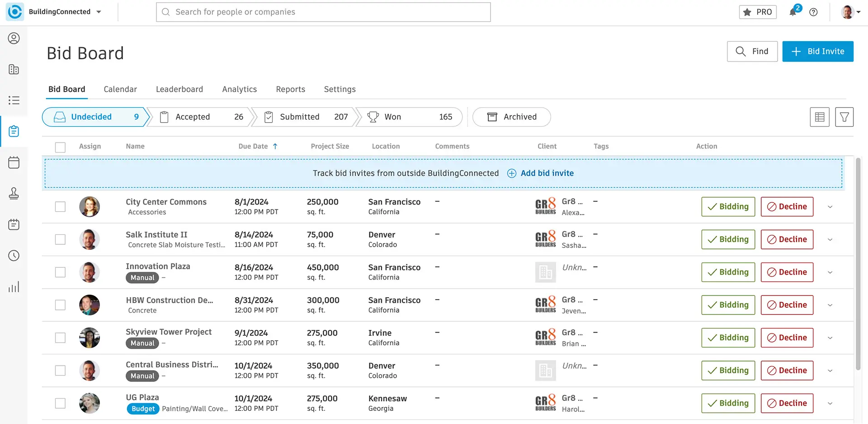
Task: Click the Bid Invite button
Action: tap(818, 51)
